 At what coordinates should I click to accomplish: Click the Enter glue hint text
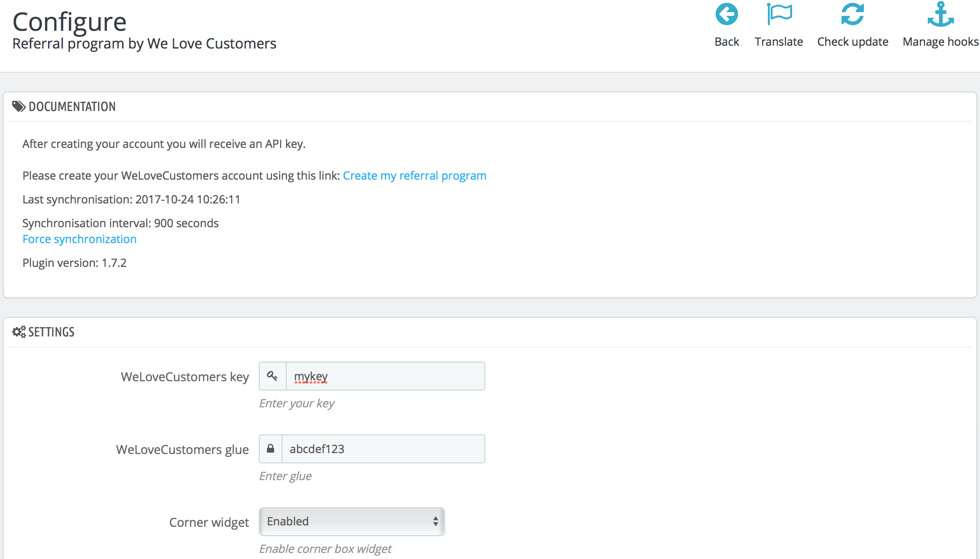tap(285, 476)
